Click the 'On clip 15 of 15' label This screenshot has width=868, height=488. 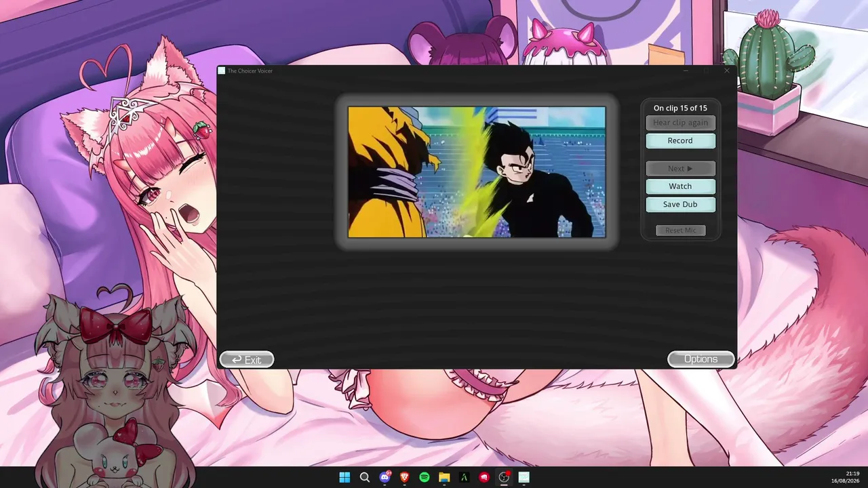pyautogui.click(x=680, y=108)
